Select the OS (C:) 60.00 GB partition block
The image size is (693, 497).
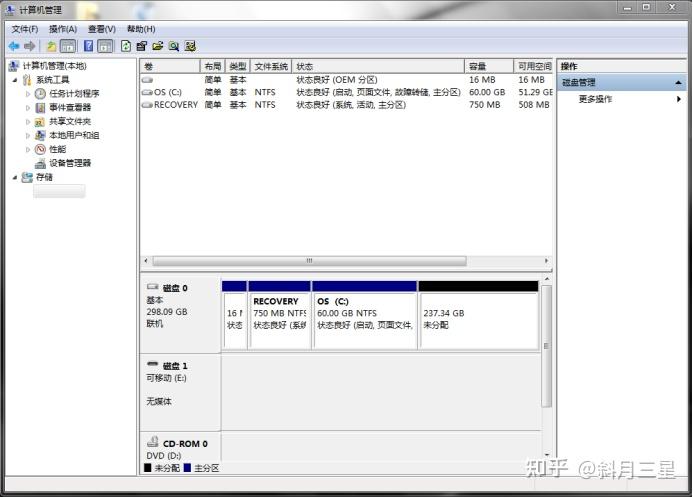click(x=365, y=315)
